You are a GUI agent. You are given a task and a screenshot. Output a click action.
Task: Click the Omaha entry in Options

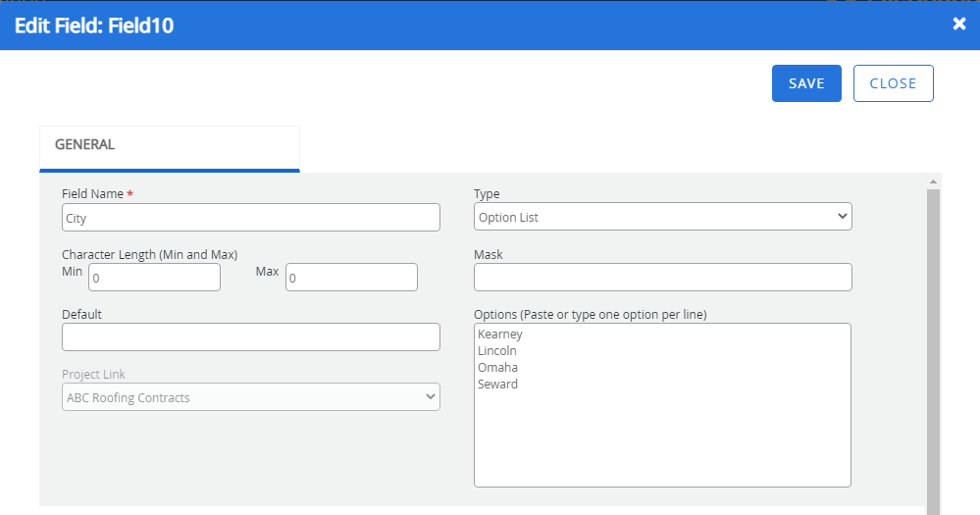point(496,368)
